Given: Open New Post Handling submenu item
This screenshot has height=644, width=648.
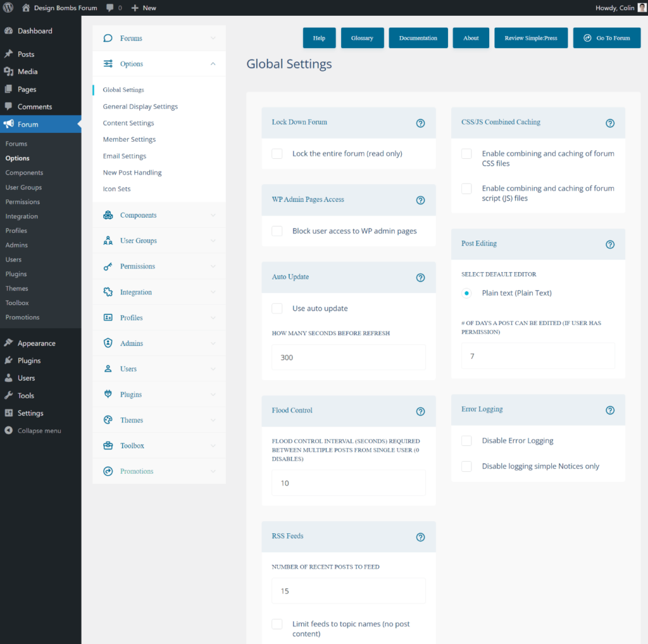Looking at the screenshot, I should click(132, 172).
